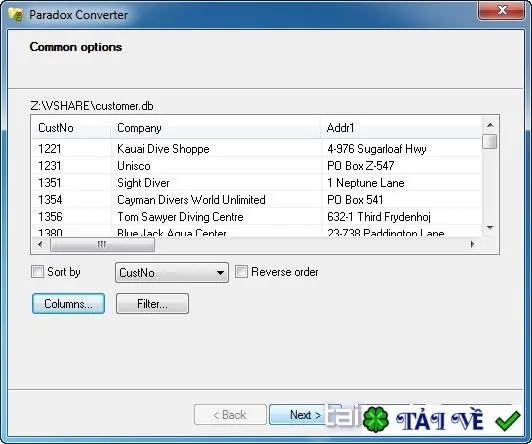Screen dimensions: 532x444
Task: Click the table scroll down arrow
Action: [x=490, y=228]
